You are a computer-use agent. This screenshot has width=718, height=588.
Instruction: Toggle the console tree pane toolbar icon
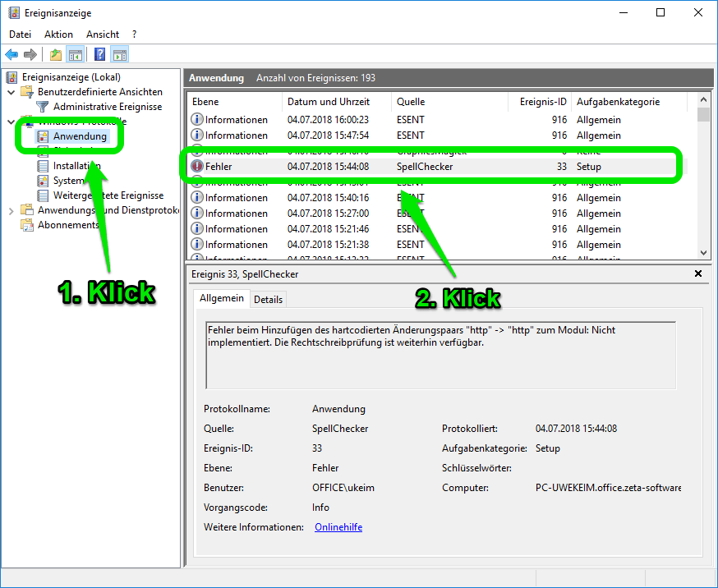click(x=76, y=55)
